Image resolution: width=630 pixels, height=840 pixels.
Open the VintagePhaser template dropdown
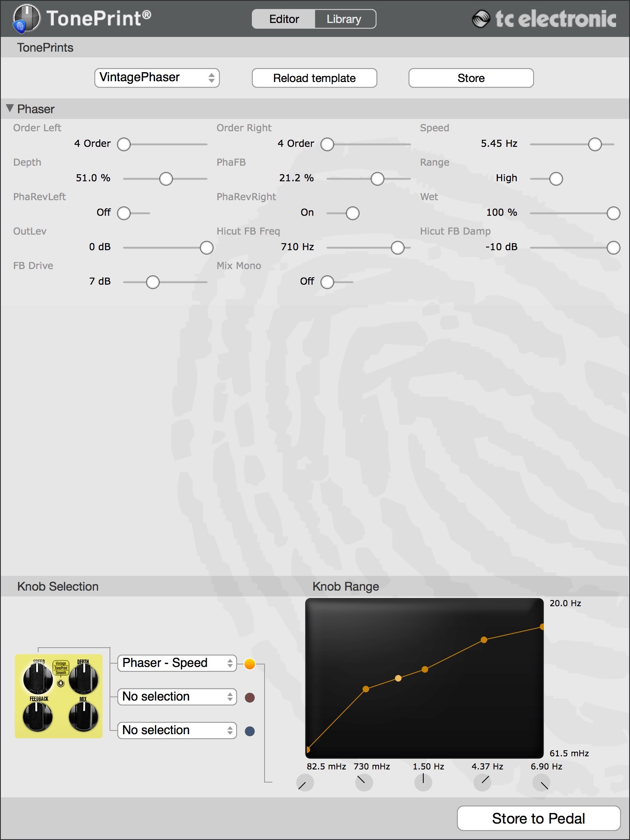157,78
